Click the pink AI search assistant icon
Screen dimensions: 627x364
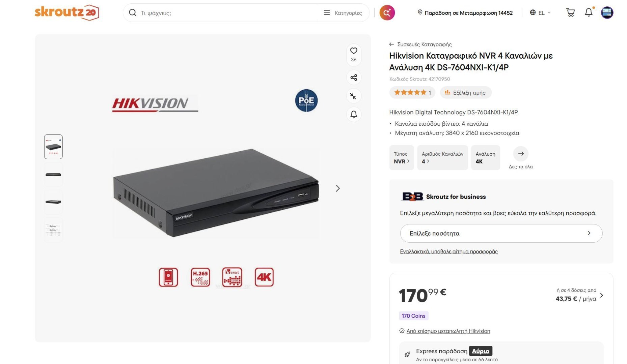coord(387,13)
